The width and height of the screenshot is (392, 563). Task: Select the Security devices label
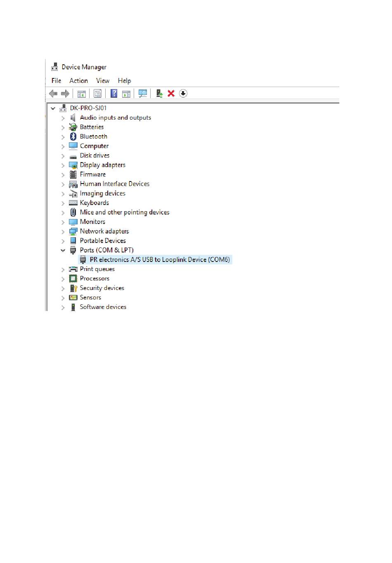102,288
